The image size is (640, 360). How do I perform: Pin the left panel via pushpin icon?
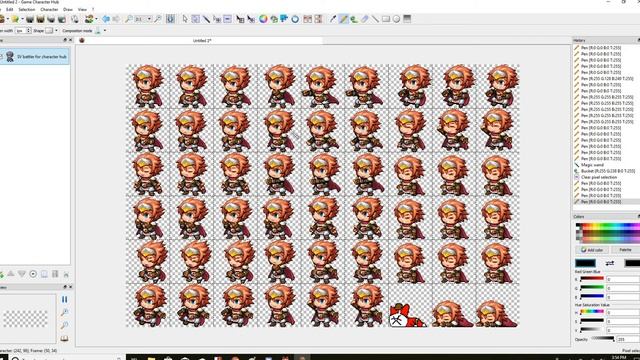(x=65, y=40)
